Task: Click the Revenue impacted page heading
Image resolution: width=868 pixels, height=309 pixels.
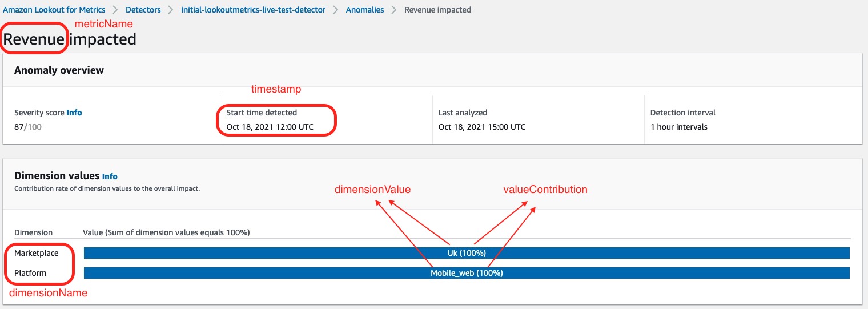Action: point(70,39)
